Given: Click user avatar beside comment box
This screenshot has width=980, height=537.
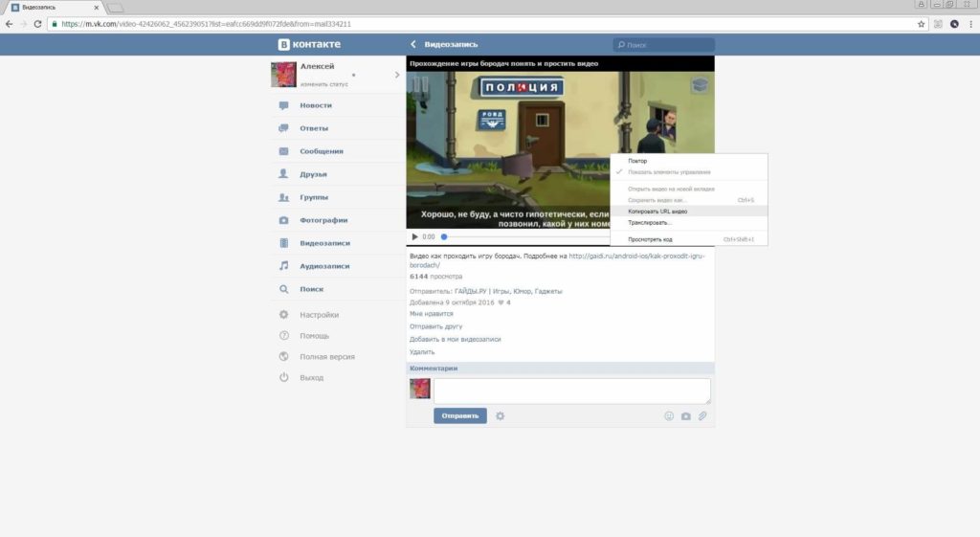Looking at the screenshot, I should [420, 389].
